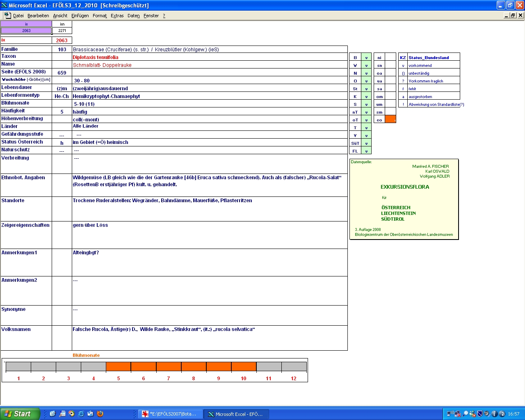Image resolution: width=525 pixels, height=420 pixels.
Task: Click the 'v' status cell beside FL
Action: (x=366, y=151)
